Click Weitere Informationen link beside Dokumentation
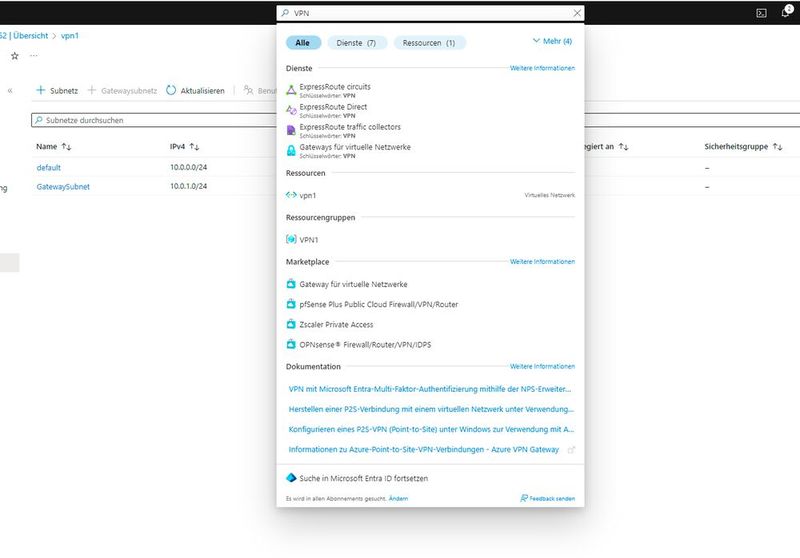The height and width of the screenshot is (558, 800). point(542,366)
